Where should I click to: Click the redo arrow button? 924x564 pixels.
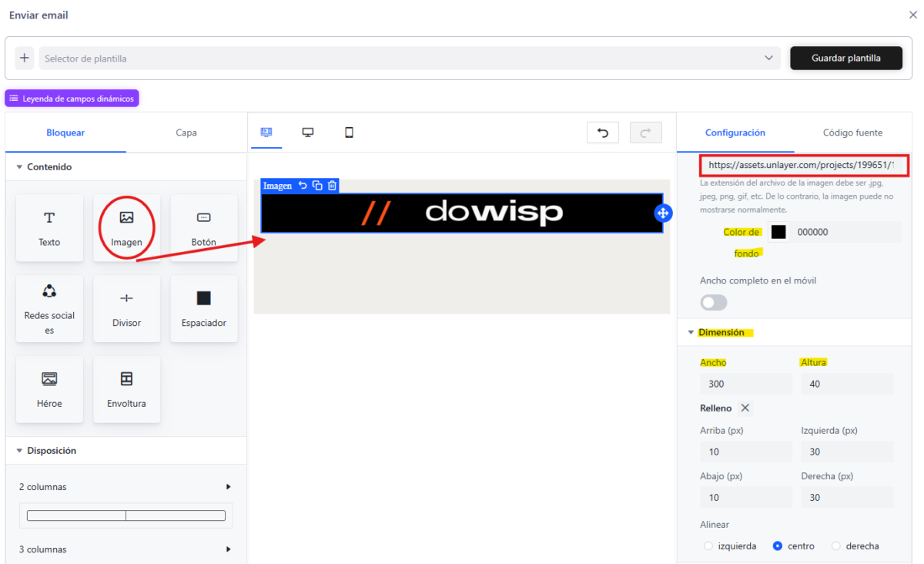tap(646, 133)
